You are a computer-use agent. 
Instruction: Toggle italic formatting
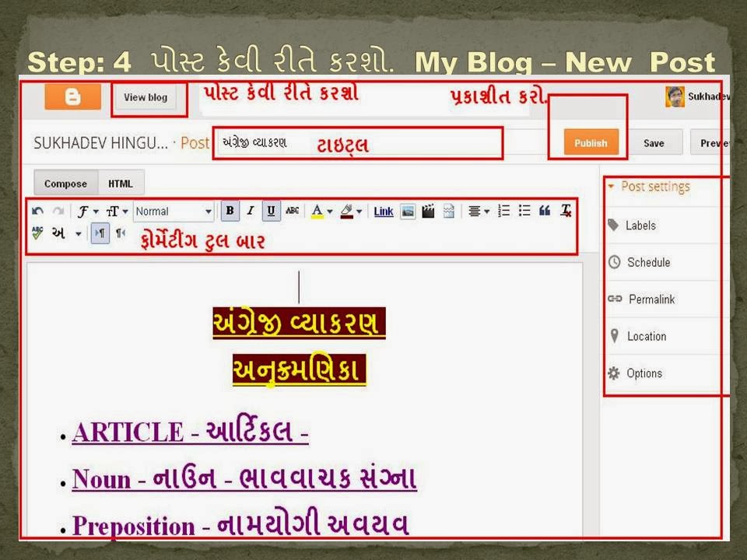pyautogui.click(x=250, y=211)
